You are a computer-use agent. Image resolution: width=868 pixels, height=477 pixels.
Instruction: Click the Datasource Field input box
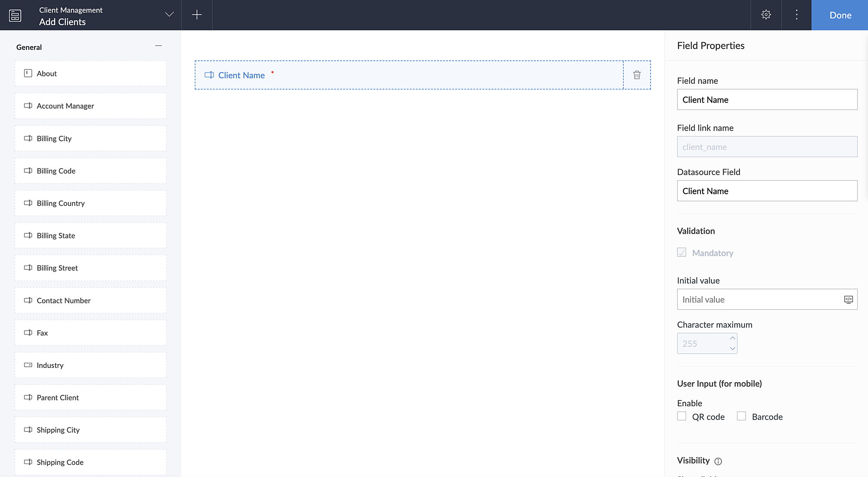[x=767, y=191]
